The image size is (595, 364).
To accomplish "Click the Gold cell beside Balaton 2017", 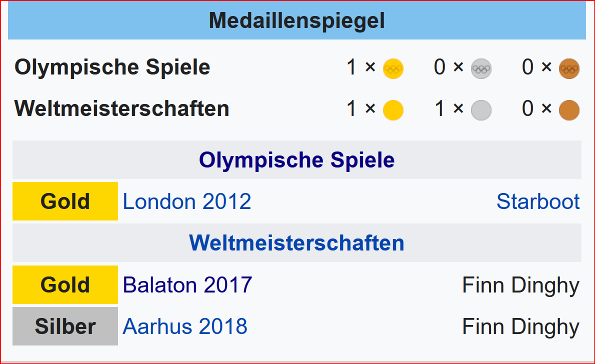I will 65,284.
